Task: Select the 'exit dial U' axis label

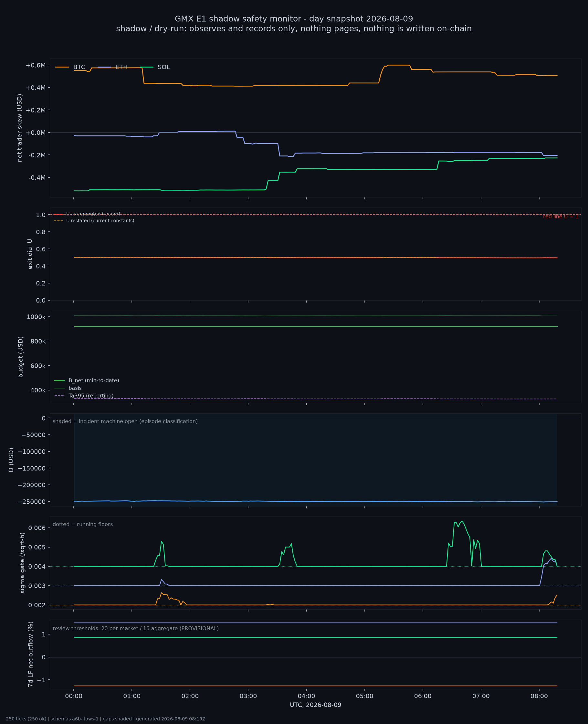Action: pyautogui.click(x=30, y=254)
